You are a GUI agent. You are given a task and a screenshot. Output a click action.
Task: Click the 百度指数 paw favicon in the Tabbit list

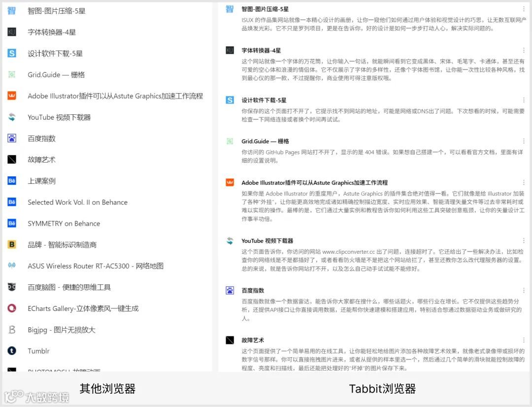click(230, 290)
